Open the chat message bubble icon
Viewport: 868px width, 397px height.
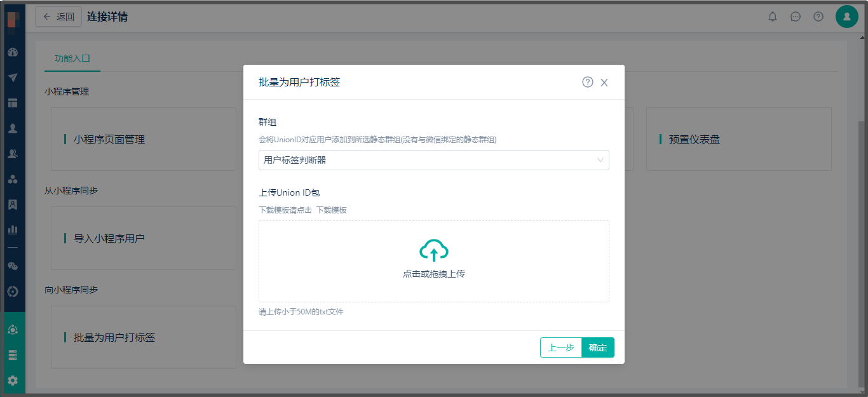(x=796, y=17)
